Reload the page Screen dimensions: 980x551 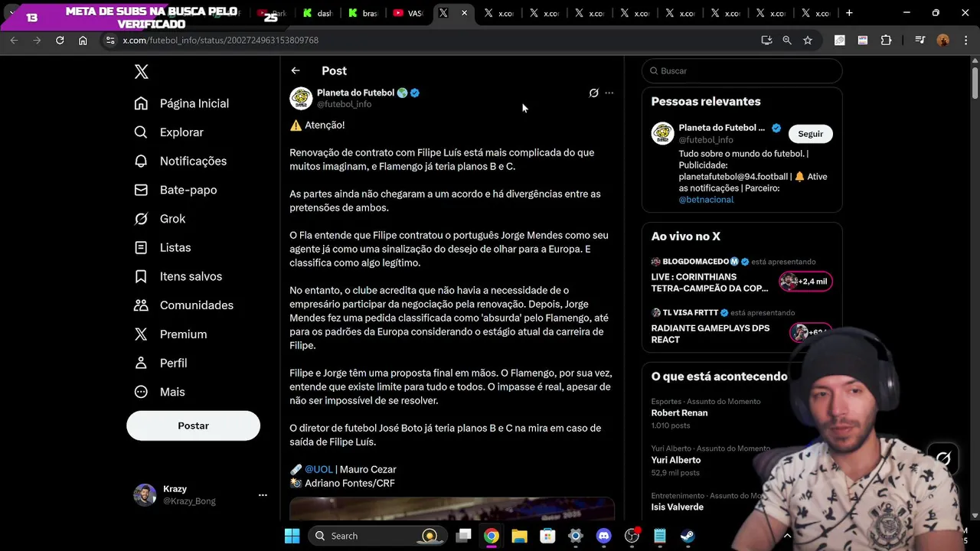coord(60,40)
